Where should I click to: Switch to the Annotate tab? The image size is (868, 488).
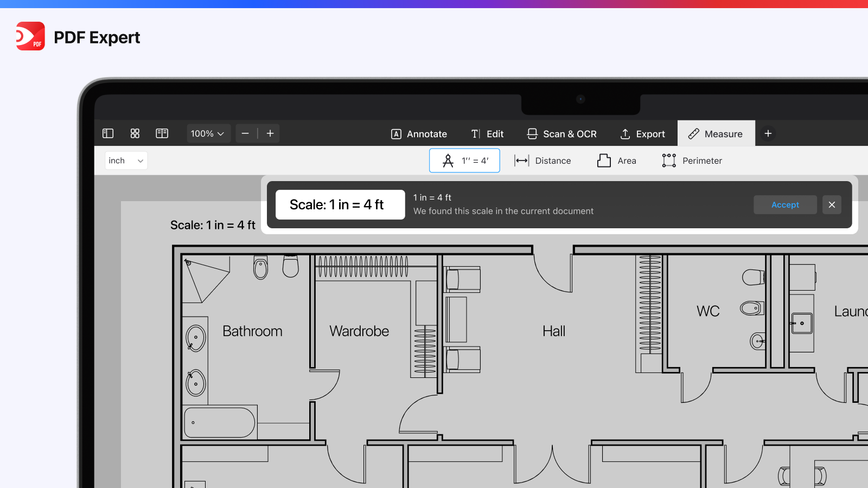[x=419, y=134]
